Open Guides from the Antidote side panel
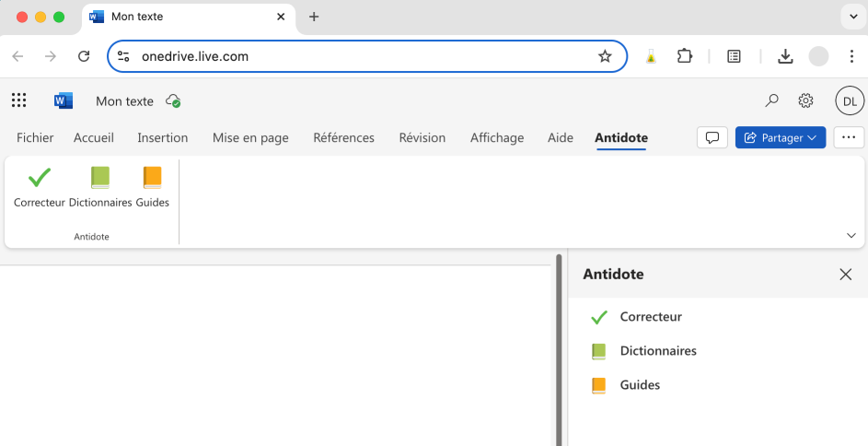The height and width of the screenshot is (446, 868). pyautogui.click(x=639, y=385)
